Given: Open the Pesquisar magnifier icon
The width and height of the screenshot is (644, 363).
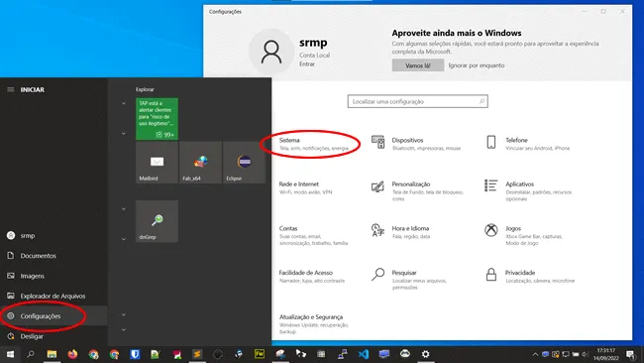Looking at the screenshot, I should pyautogui.click(x=377, y=274).
